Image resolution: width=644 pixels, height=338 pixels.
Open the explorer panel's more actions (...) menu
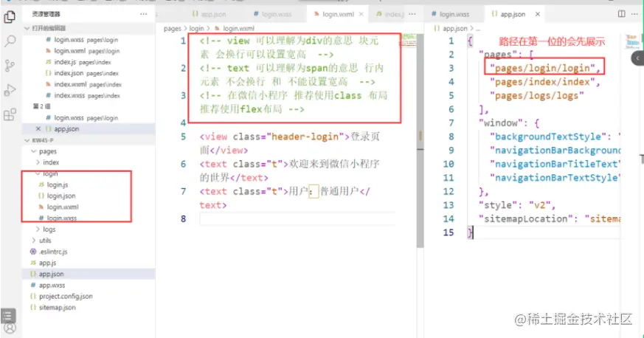[x=143, y=14]
